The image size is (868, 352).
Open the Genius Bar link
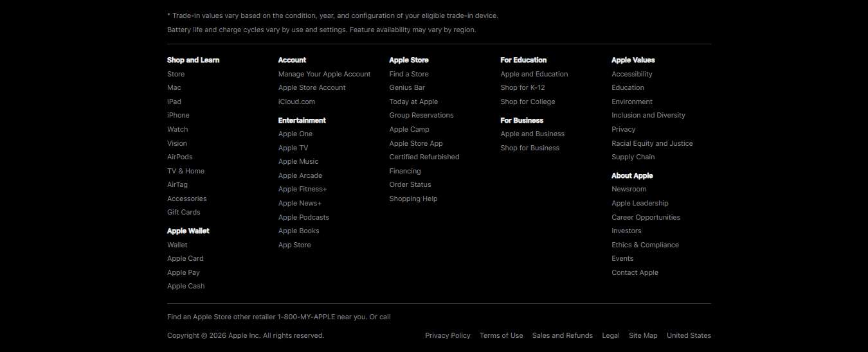(407, 87)
